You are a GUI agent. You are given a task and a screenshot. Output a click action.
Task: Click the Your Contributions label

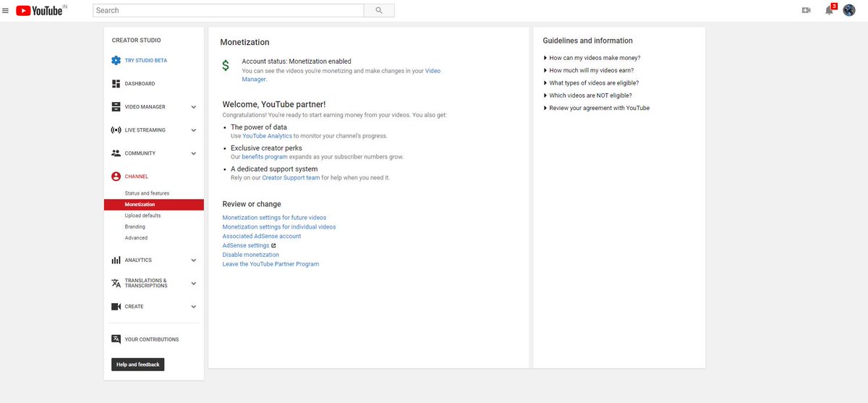coord(152,339)
